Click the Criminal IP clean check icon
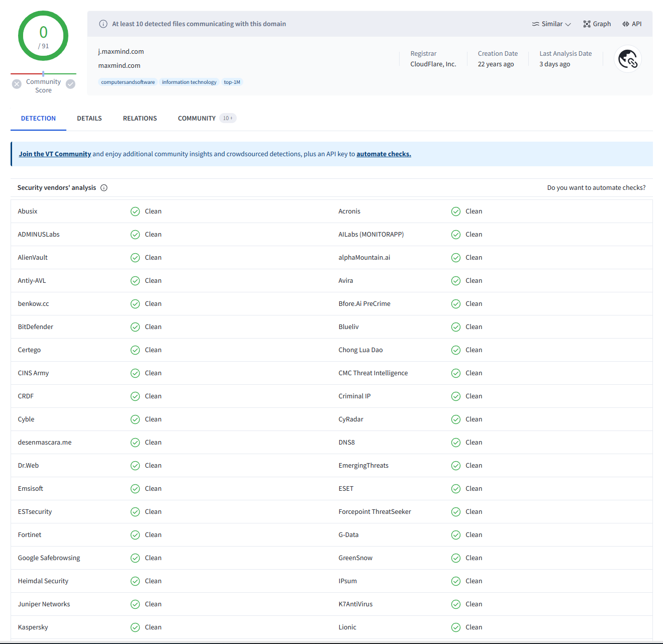Viewport: 663px width, 644px height. point(456,396)
